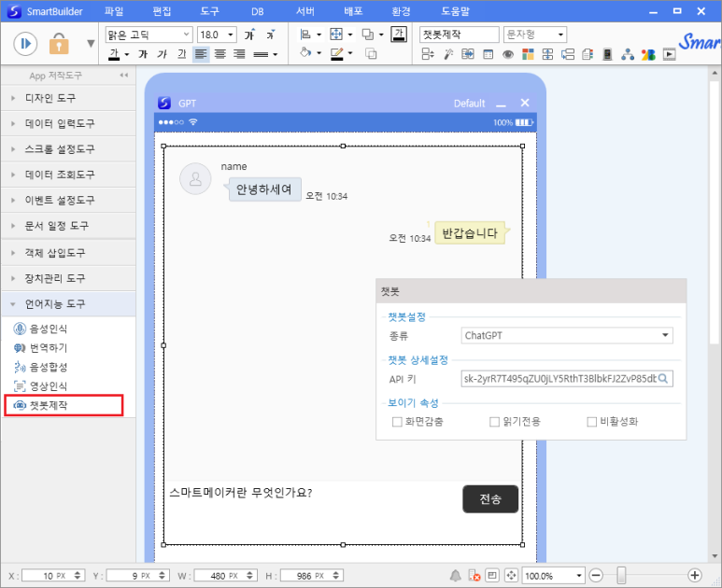Collapse the App 저작도구 side panel
Image resolution: width=722 pixels, height=588 pixels.
tap(124, 75)
